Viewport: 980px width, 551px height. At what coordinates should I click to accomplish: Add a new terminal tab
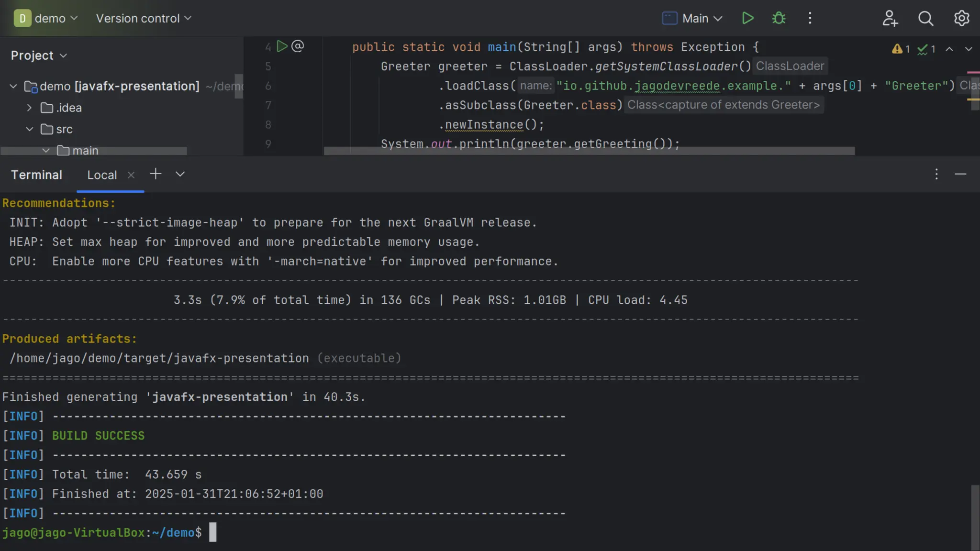click(x=156, y=174)
